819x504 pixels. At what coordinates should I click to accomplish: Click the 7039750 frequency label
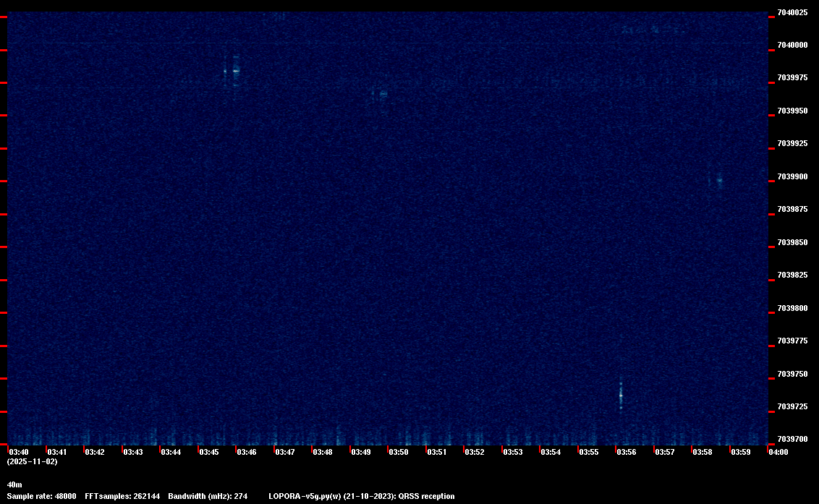click(792, 375)
